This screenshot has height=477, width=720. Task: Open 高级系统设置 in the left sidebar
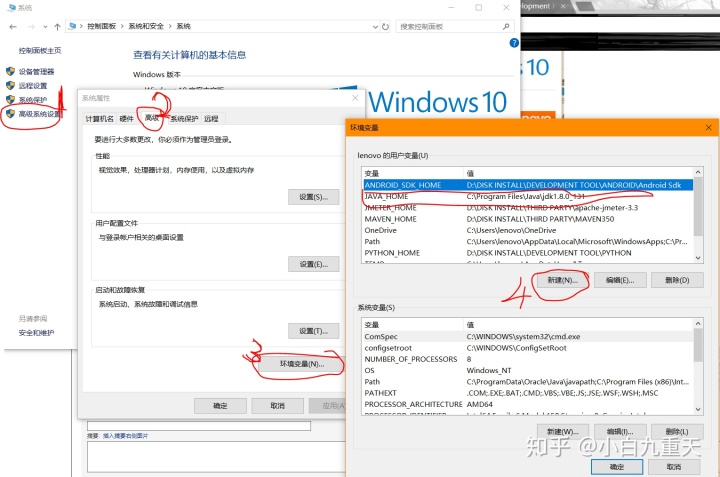39,114
